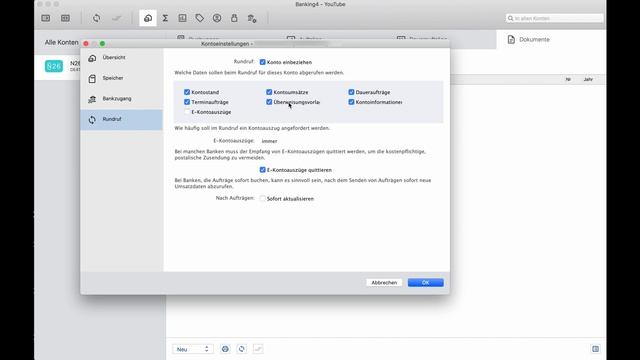Open the bank settings gear toolbar icon
640x360 pixels.
252,18
